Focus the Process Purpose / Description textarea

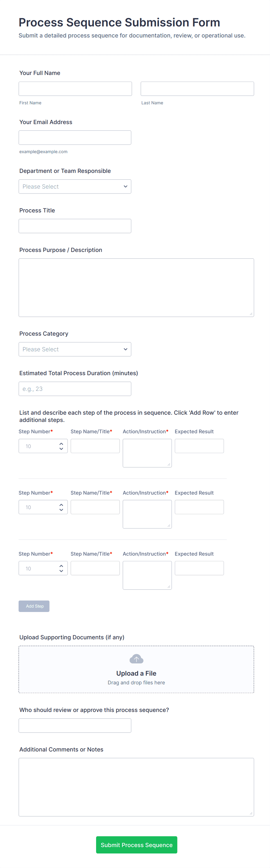136,287
